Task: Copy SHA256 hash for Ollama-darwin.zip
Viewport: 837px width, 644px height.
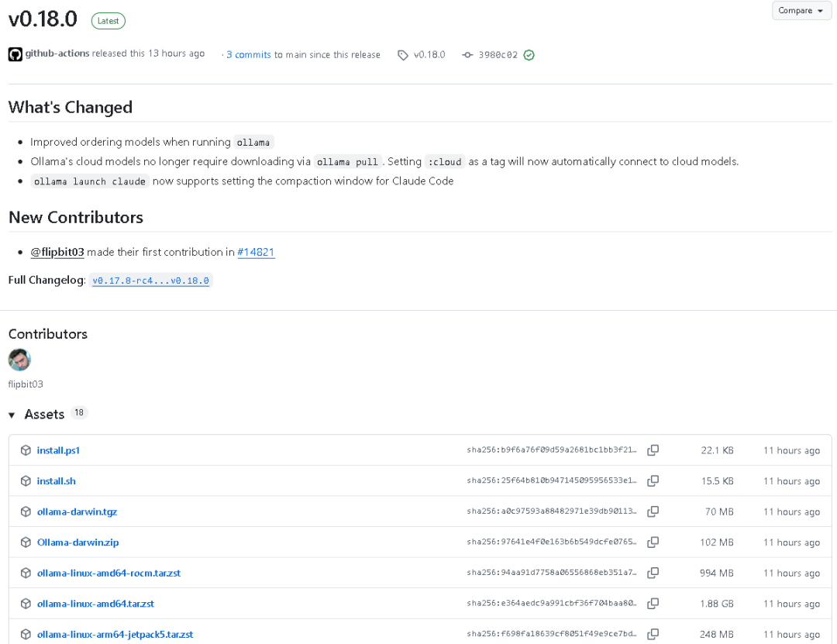Action: 653,542
